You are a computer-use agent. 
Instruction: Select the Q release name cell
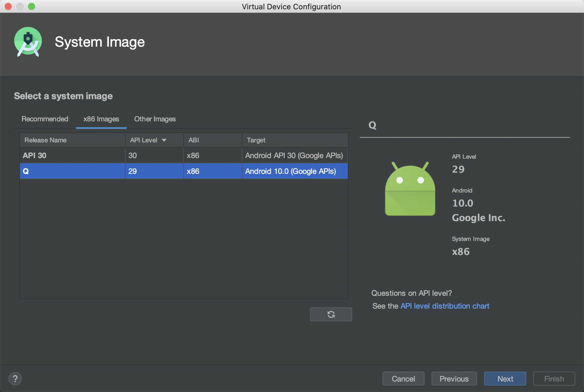point(72,171)
